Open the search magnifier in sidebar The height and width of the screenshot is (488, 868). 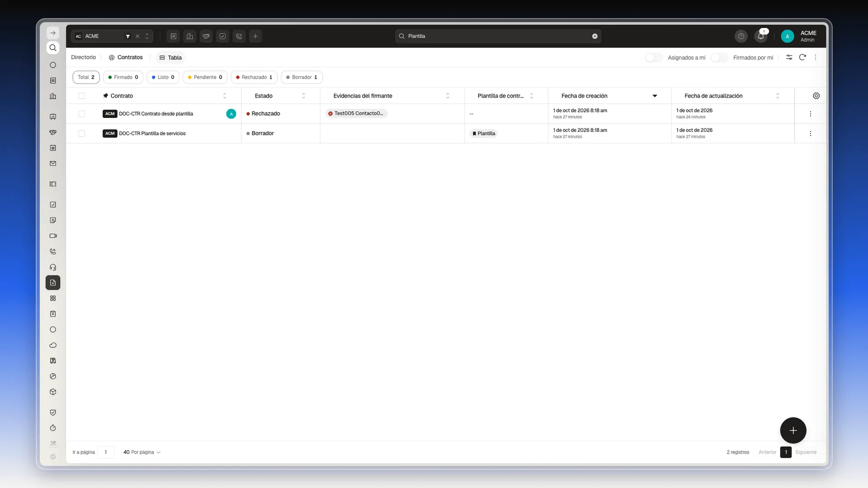(53, 48)
